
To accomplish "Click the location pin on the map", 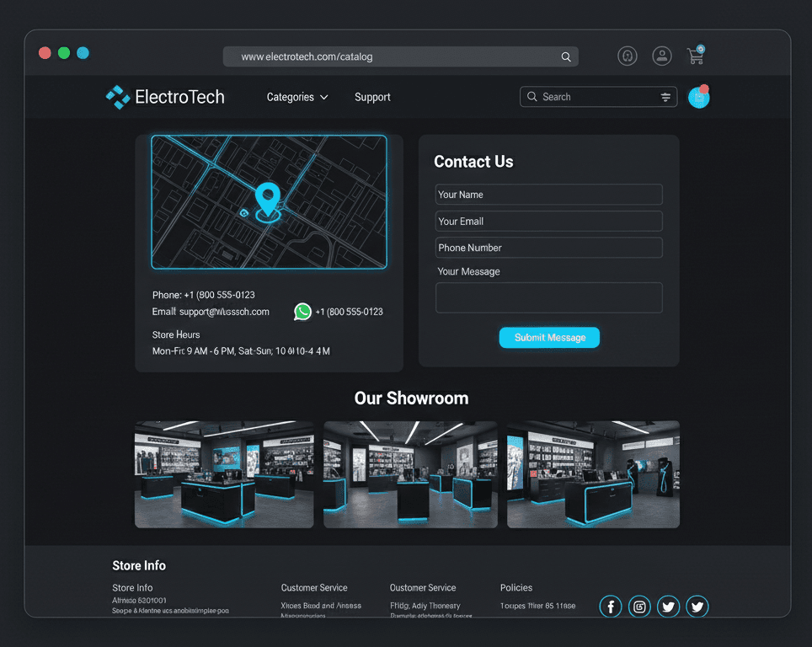I will pyautogui.click(x=267, y=201).
